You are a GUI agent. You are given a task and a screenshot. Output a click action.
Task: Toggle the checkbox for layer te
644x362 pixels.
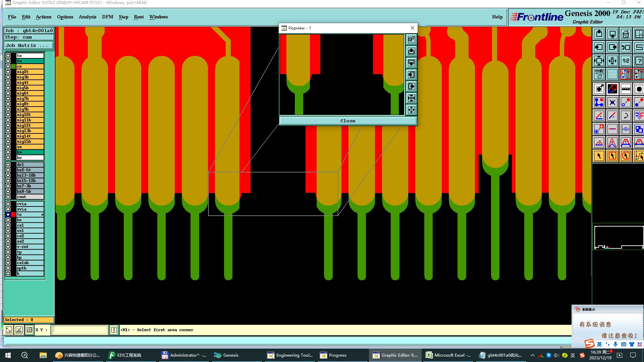pyautogui.click(x=8, y=215)
